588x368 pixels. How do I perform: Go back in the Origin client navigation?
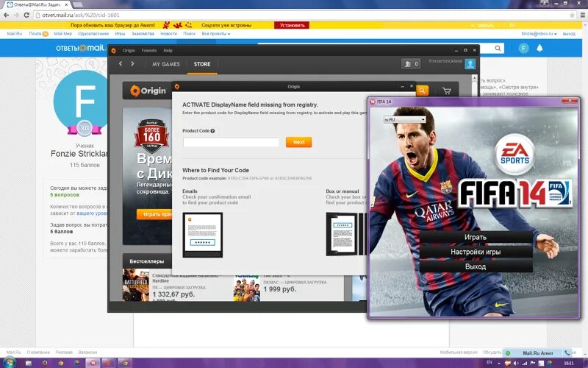tap(121, 64)
